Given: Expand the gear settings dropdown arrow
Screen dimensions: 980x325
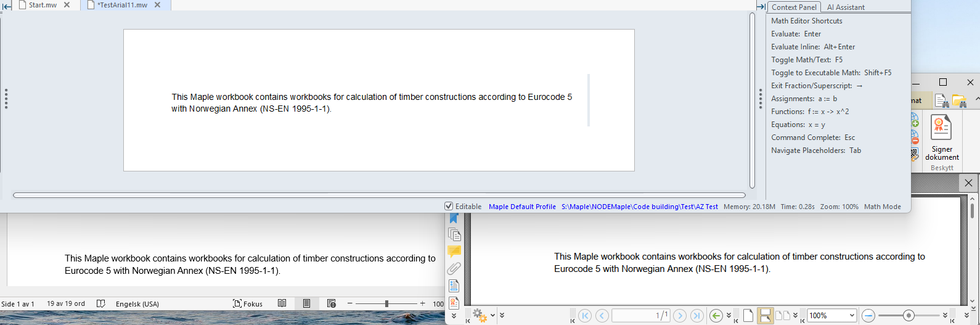Looking at the screenshot, I should coord(492,316).
